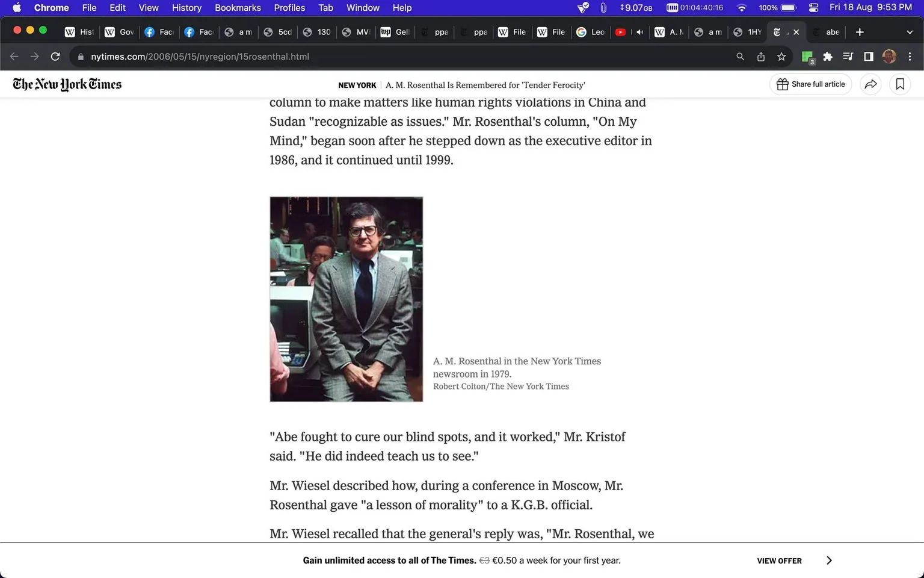Toggle the Chrome side panel
The image size is (924, 578).
pyautogui.click(x=869, y=57)
